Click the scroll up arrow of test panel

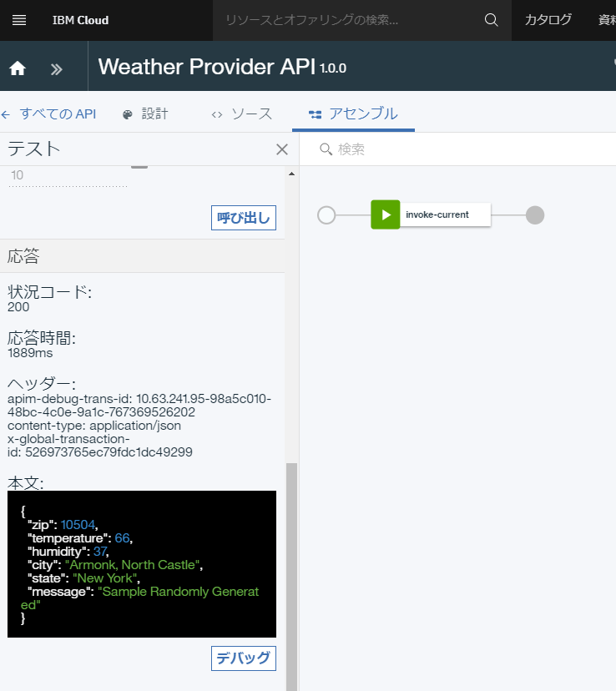tap(291, 174)
